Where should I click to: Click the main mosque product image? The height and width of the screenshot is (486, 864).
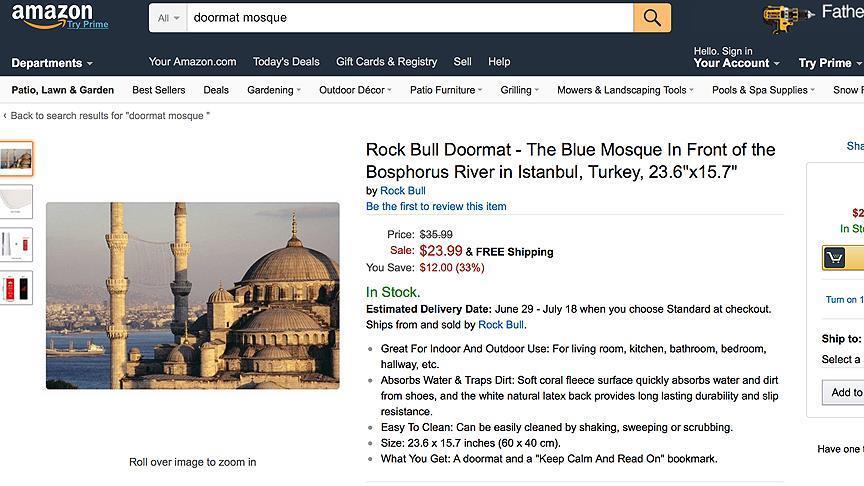click(193, 295)
